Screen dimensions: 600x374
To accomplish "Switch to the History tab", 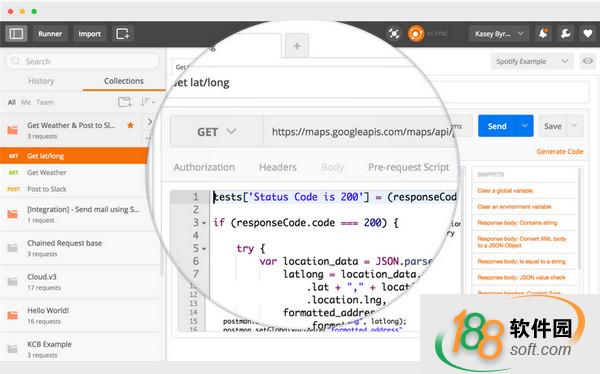I will 41,81.
